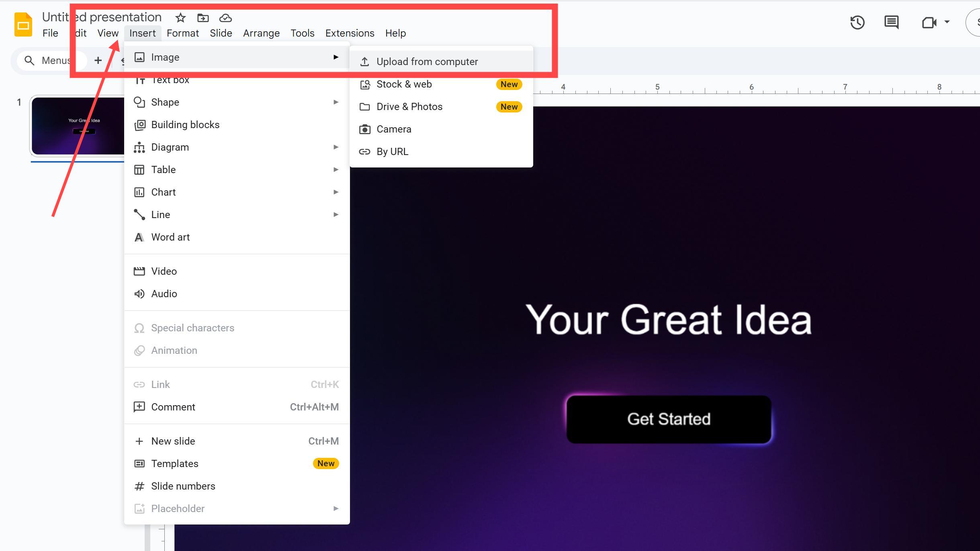
Task: Click the Drive folder icon
Action: [x=364, y=106]
